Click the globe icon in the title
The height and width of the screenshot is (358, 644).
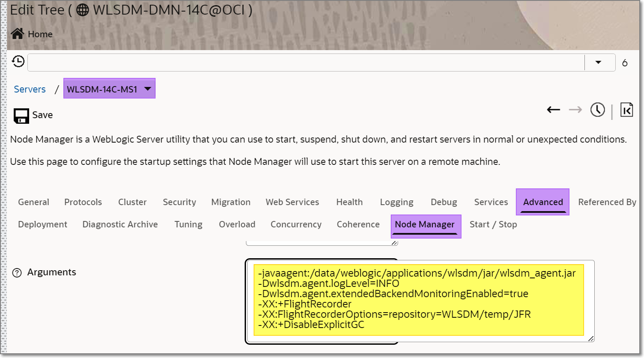point(83,10)
